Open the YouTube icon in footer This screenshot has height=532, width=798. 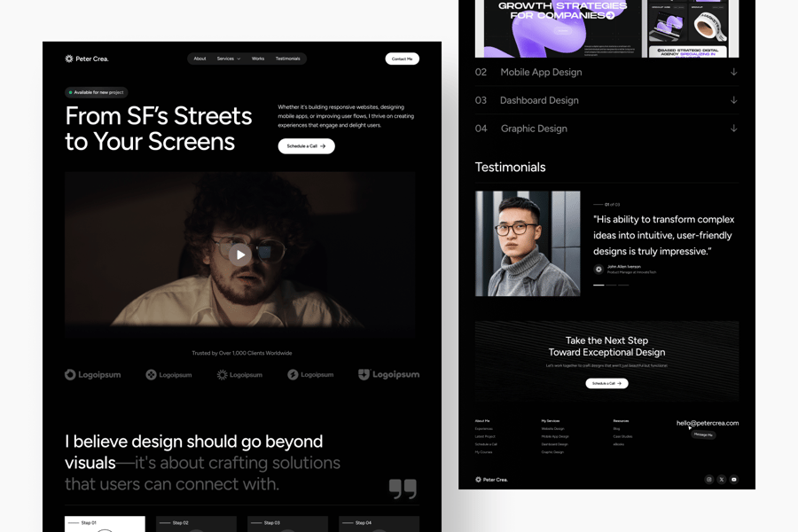click(734, 479)
